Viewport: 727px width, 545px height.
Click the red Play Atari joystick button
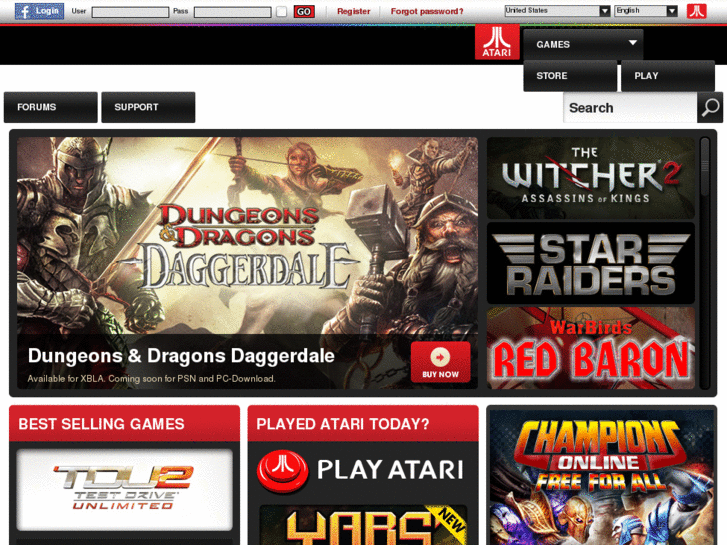click(282, 470)
